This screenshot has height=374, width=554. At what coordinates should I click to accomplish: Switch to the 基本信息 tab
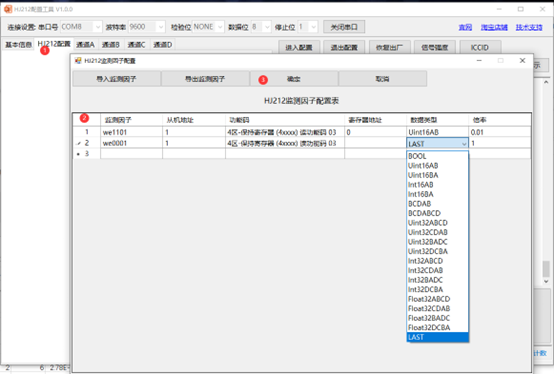(18, 45)
